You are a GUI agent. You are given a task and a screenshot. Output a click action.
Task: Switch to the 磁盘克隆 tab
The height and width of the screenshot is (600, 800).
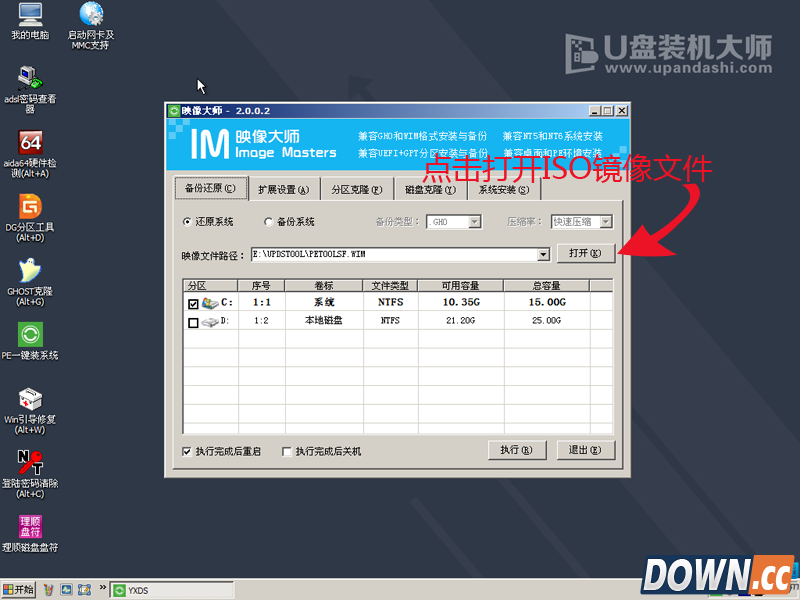pyautogui.click(x=430, y=189)
